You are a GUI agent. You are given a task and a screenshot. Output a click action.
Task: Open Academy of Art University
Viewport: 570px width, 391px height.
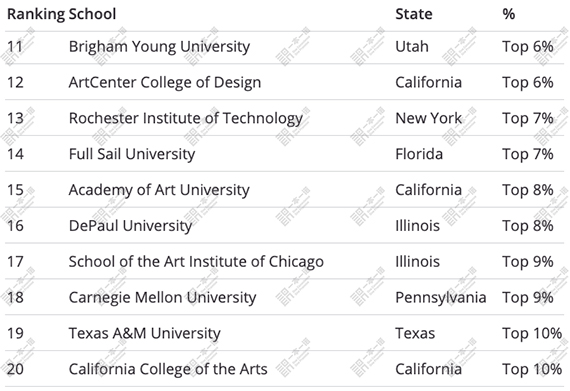click(x=159, y=190)
